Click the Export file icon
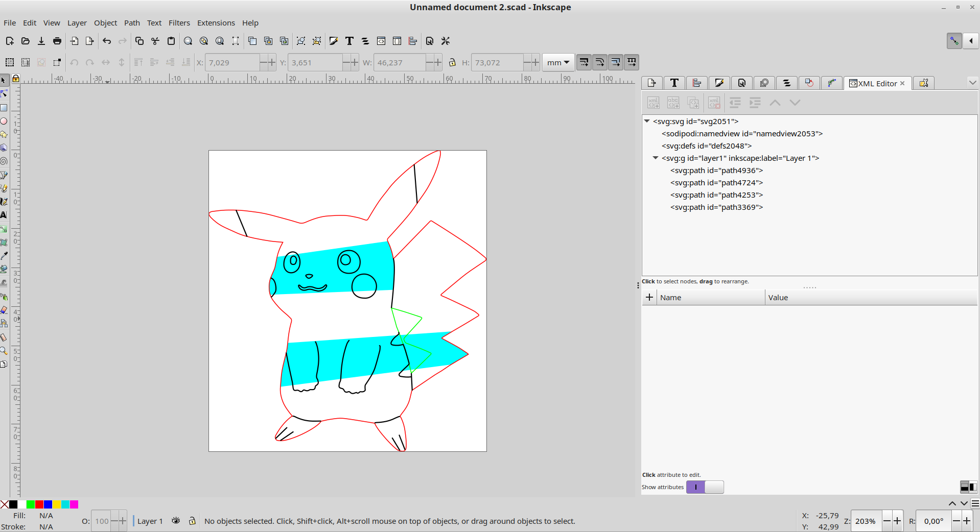The image size is (980, 532). (x=90, y=41)
